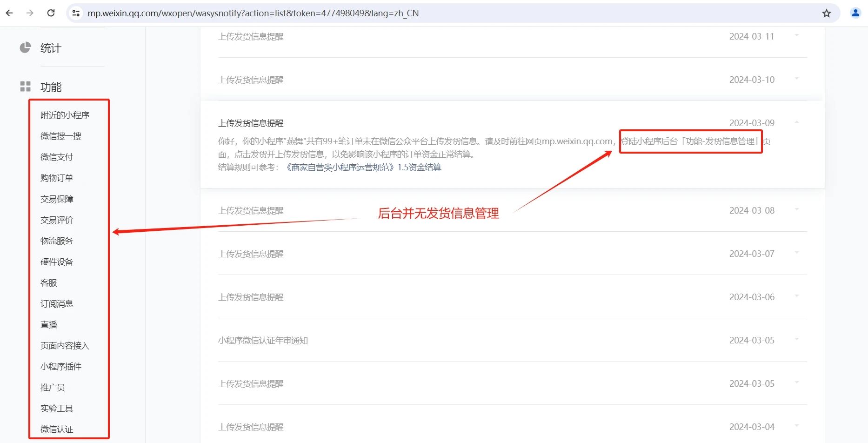Select 订阅消息 in the sidebar
This screenshot has width=868, height=443.
(57, 303)
